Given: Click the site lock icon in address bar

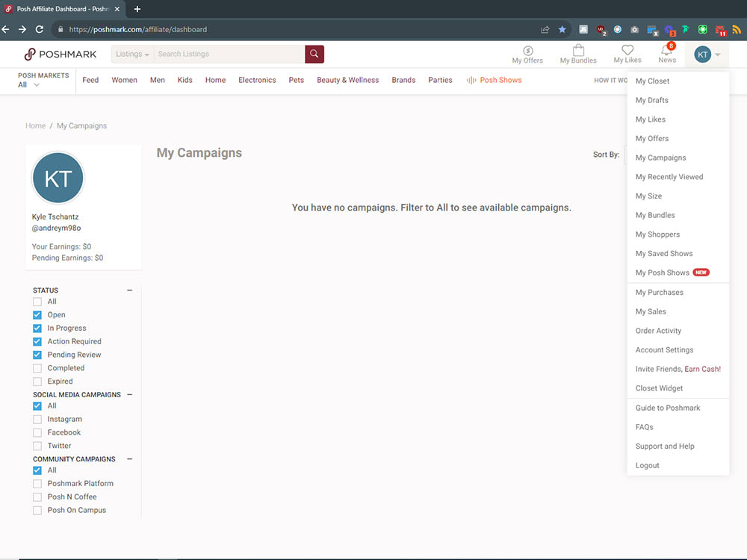Looking at the screenshot, I should point(61,30).
